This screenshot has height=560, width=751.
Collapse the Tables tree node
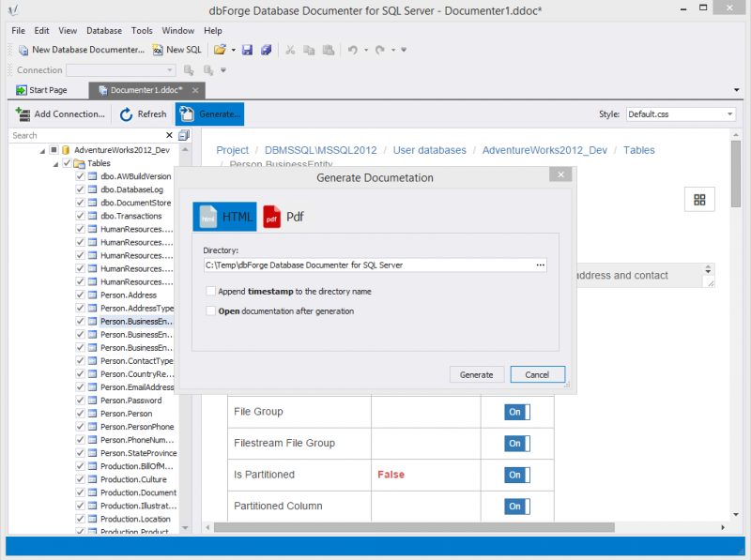tap(55, 164)
